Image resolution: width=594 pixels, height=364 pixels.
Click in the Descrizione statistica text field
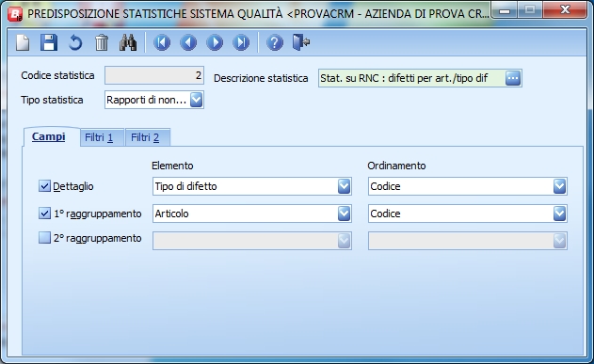[411, 78]
